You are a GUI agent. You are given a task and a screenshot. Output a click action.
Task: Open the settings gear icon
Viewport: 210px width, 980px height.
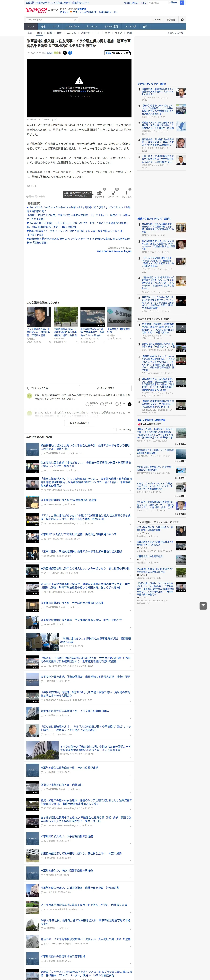182,20
